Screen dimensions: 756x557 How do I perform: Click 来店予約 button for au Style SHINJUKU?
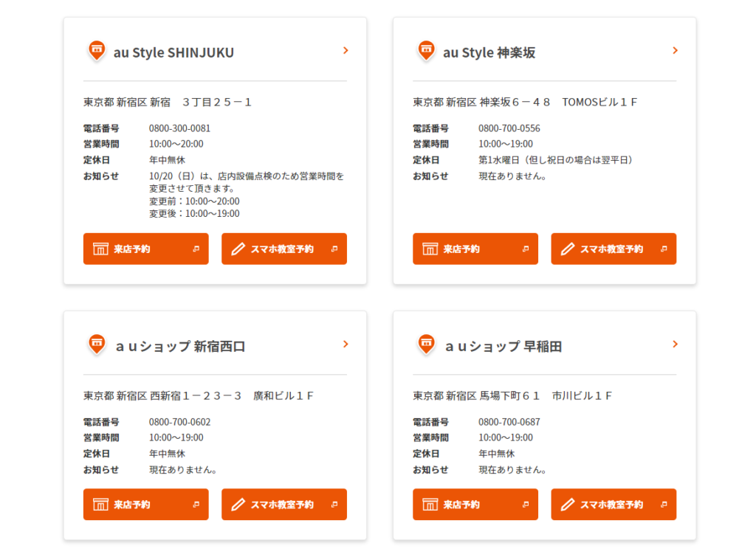[146, 249]
